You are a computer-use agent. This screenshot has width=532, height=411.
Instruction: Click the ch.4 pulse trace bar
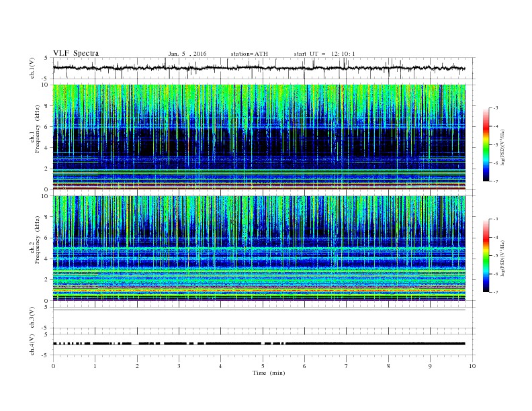[259, 344]
